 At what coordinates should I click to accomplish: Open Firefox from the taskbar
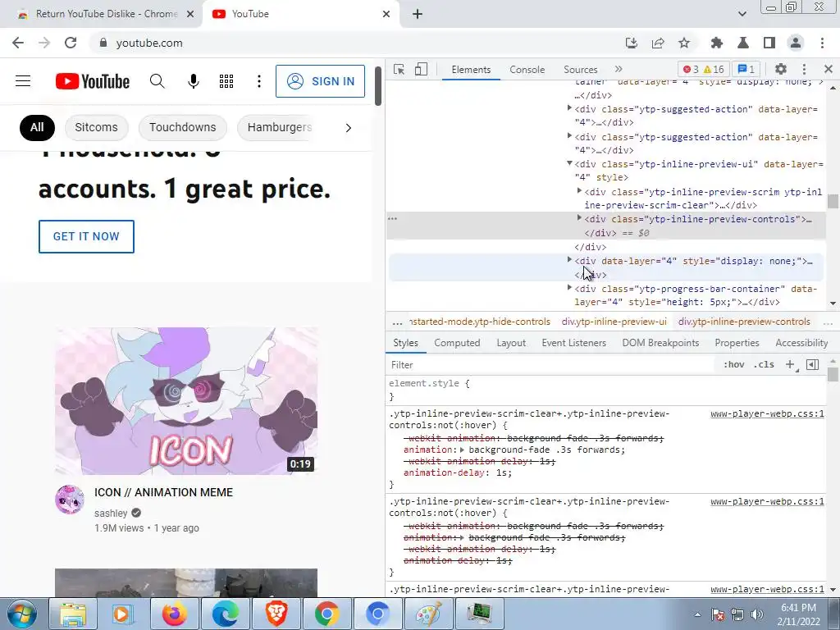click(176, 614)
